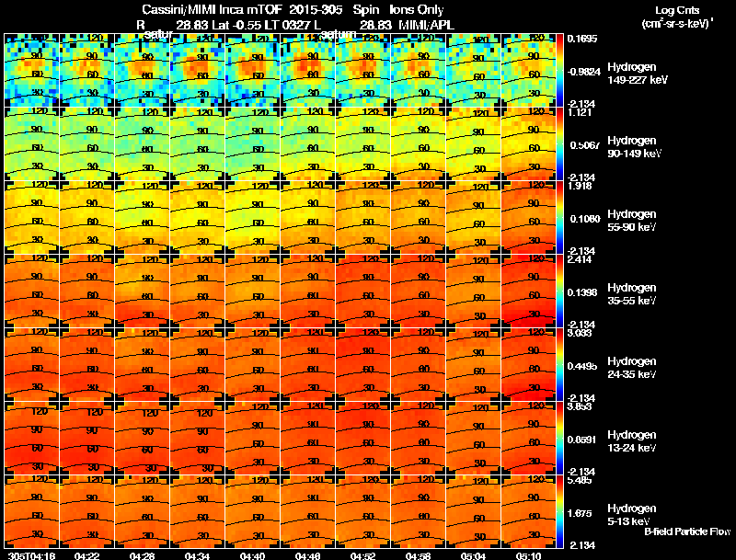Select the 24-35 keV panel at 04:16

[x=32, y=364]
